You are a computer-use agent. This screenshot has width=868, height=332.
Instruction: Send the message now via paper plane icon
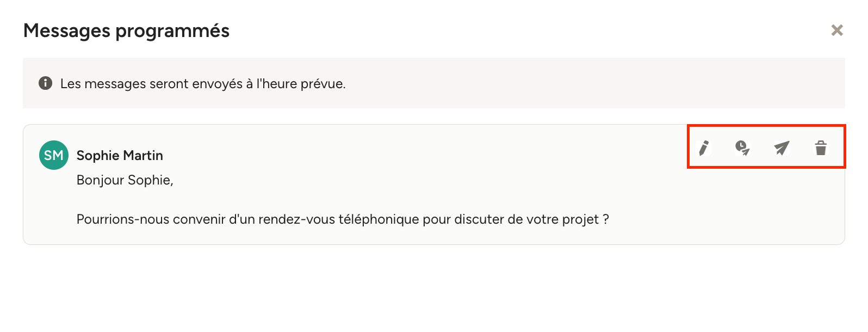[x=782, y=147]
